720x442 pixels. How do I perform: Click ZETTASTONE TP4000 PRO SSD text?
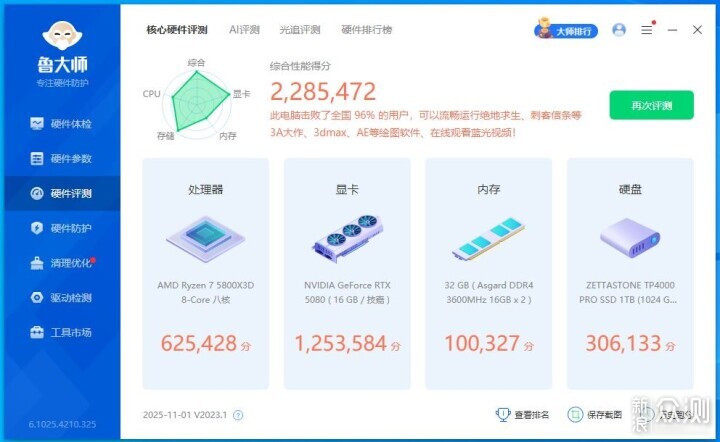630,292
